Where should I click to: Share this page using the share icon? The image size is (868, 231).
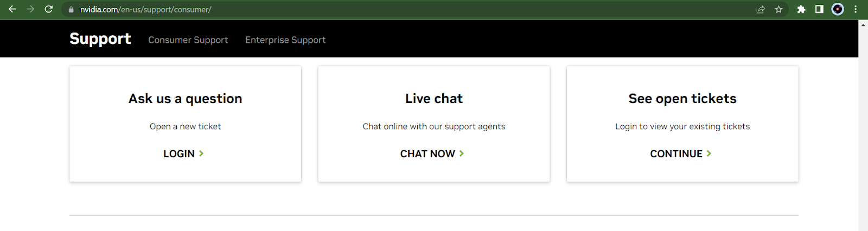click(761, 9)
